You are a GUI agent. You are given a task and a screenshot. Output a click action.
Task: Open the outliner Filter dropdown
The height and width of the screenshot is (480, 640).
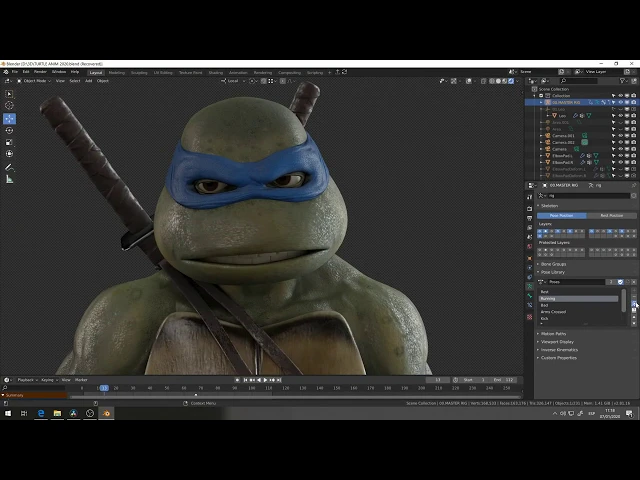click(x=623, y=81)
